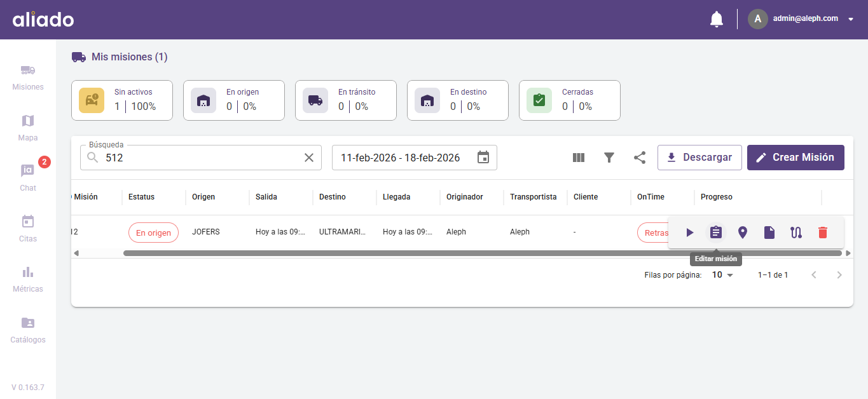Screen dimensions: 868x399
Task: Expand the admin account menu arrow
Action: [x=851, y=19]
